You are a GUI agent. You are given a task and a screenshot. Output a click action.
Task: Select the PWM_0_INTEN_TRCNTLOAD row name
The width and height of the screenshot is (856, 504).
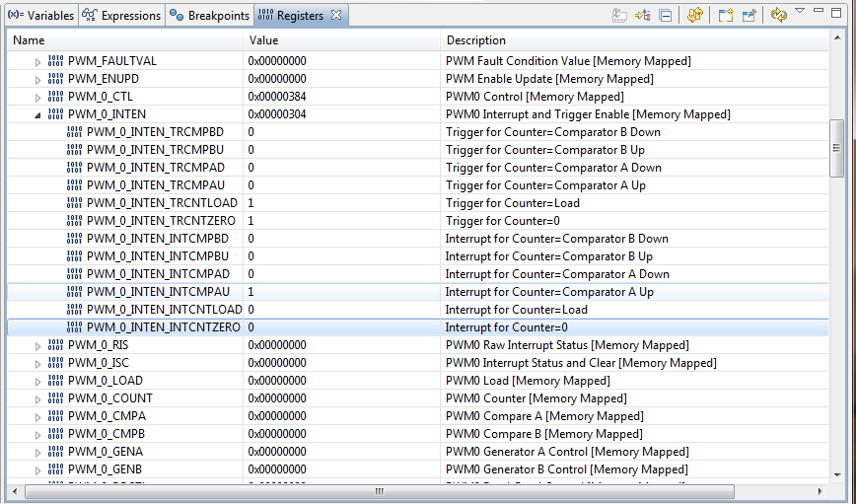coord(162,203)
